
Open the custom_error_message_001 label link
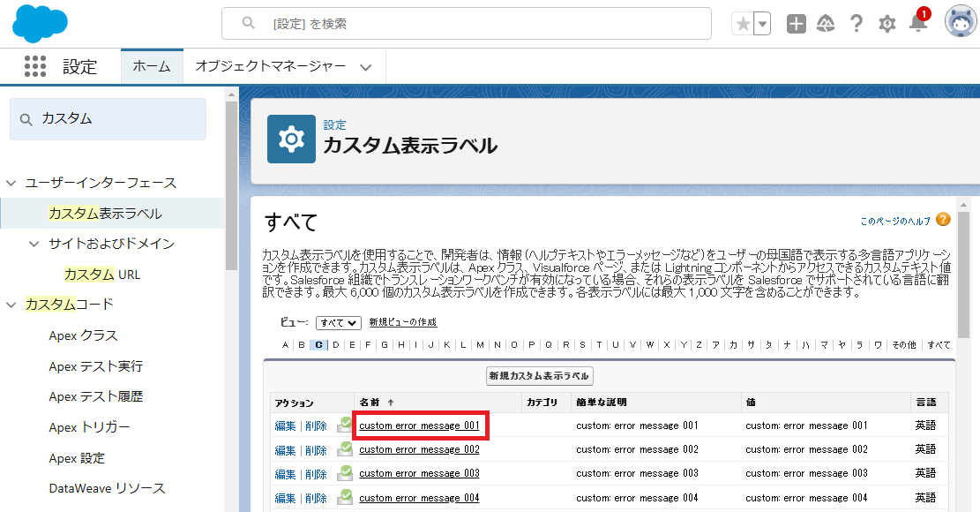(419, 425)
